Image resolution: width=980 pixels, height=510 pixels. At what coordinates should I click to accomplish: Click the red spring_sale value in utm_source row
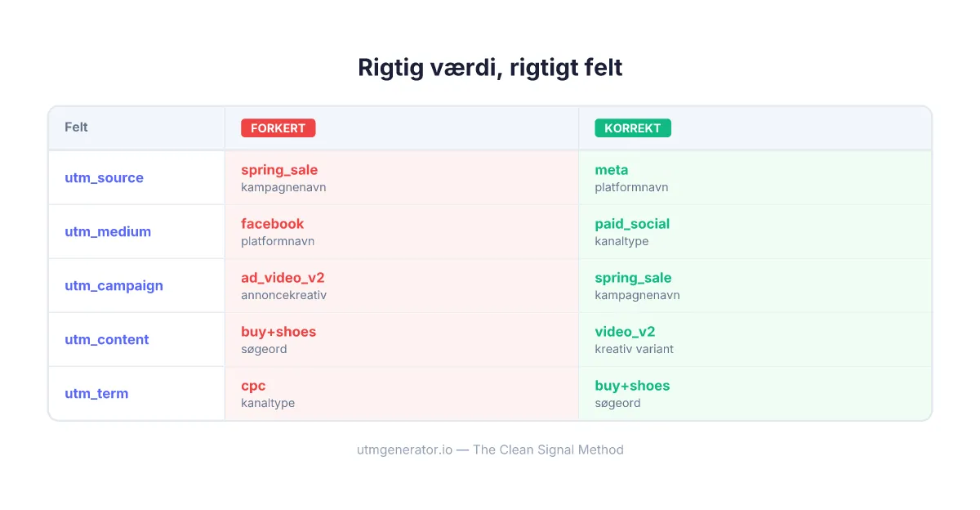point(279,170)
